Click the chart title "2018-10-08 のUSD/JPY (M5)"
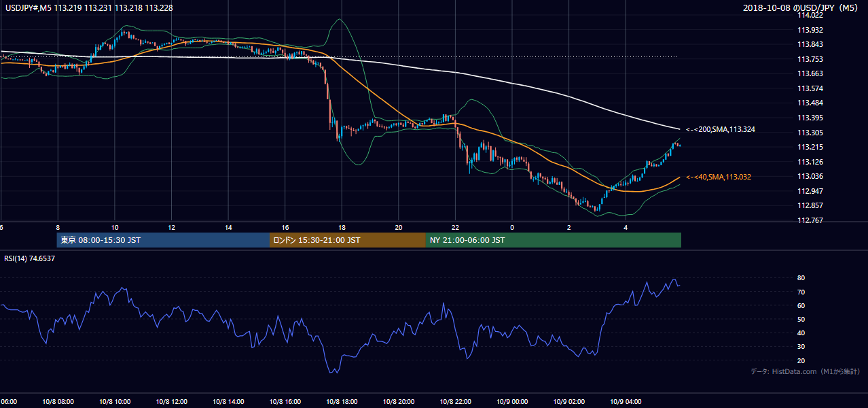 coord(801,7)
